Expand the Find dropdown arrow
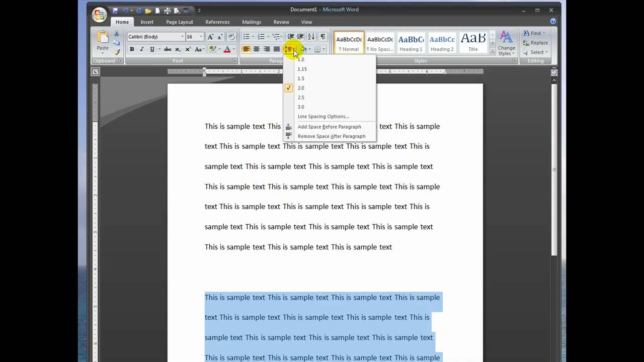Screen dimensions: 644x362 click(544, 34)
